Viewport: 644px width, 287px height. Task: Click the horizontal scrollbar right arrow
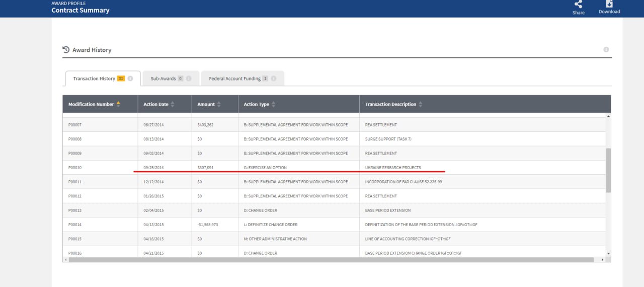pos(603,259)
